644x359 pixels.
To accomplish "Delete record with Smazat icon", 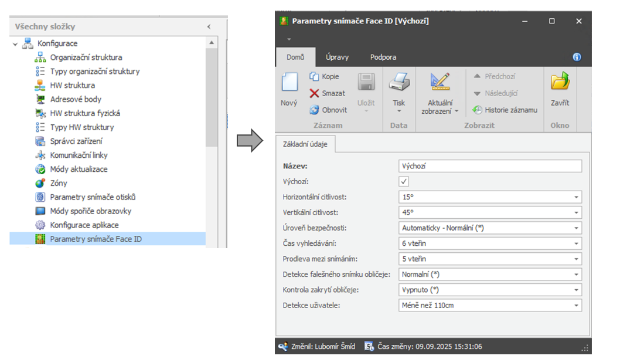I will [x=314, y=93].
